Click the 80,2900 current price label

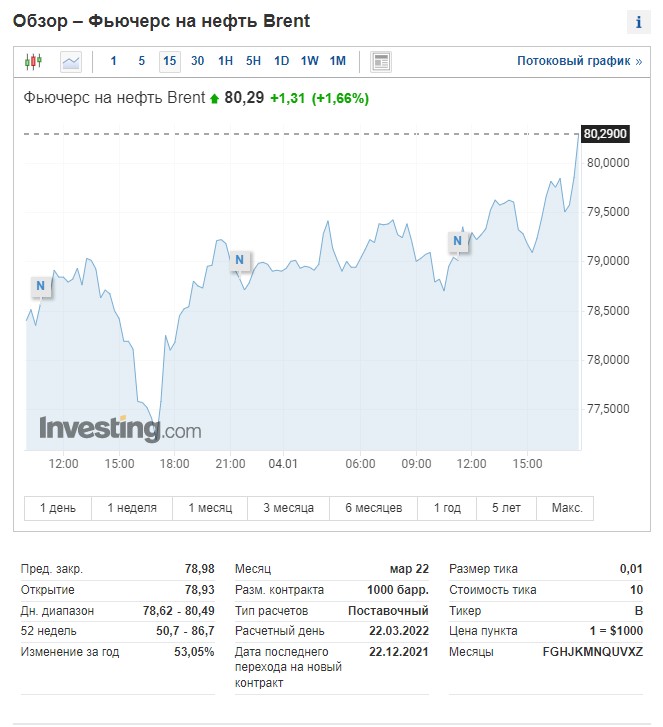(x=604, y=134)
